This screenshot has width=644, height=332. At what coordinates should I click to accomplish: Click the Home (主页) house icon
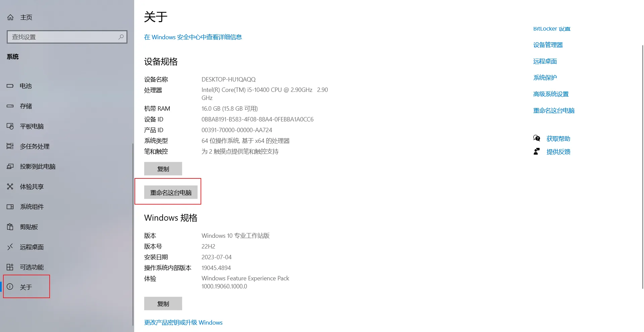[x=10, y=17]
